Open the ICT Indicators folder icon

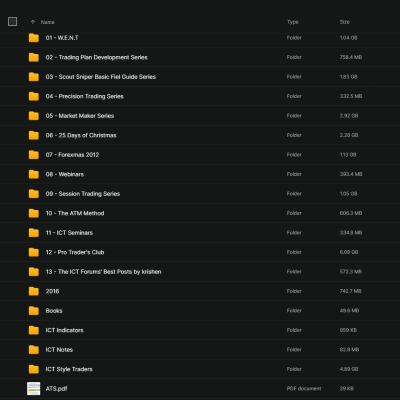tap(34, 330)
